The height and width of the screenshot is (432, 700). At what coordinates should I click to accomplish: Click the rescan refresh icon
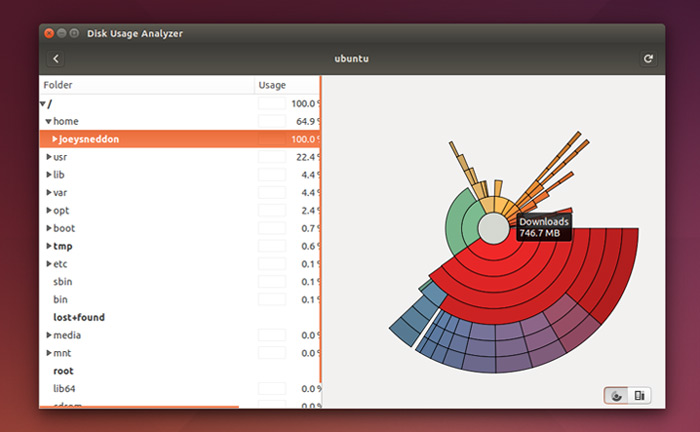click(648, 59)
